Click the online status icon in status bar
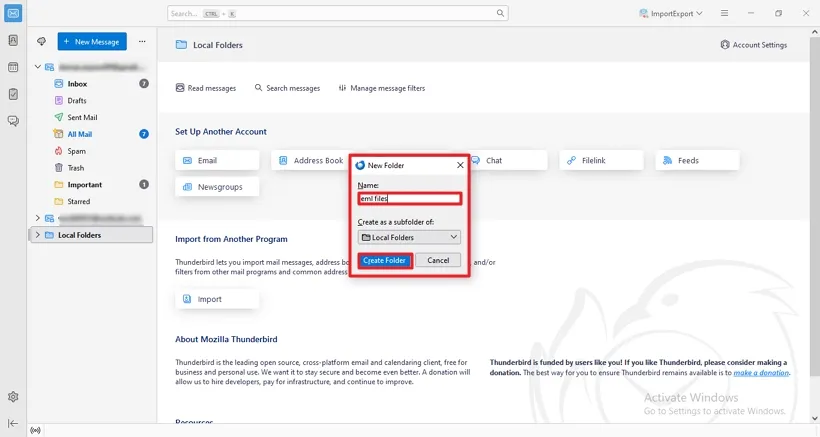 35,431
